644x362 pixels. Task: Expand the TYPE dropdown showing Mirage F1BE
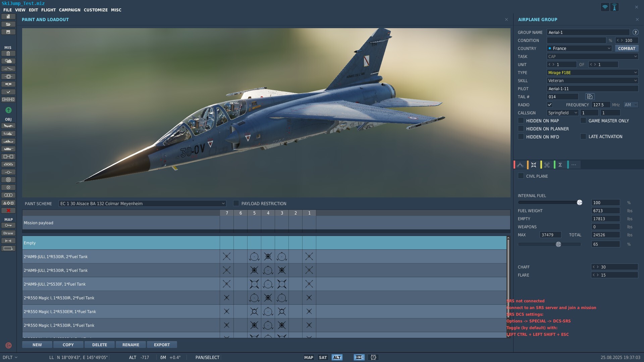click(x=592, y=72)
